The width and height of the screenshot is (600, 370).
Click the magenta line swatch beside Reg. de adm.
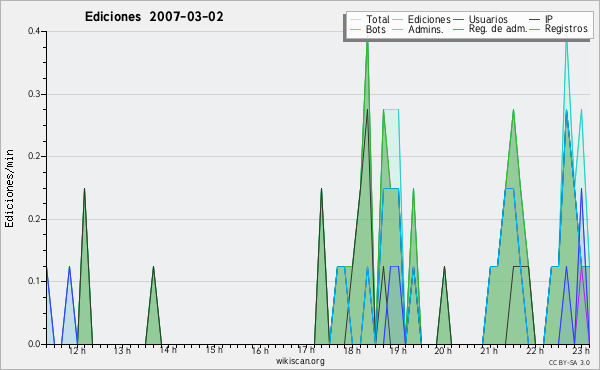[458, 29]
